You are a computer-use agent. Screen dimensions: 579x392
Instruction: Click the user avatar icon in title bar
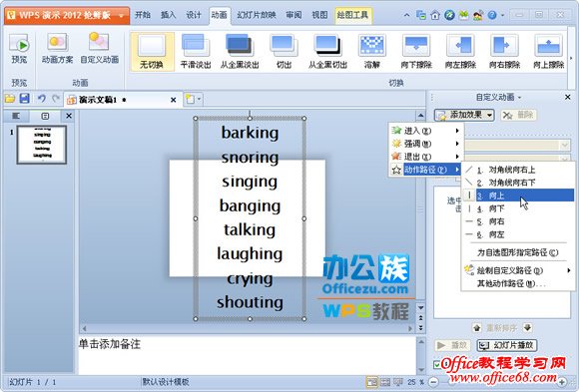point(478,16)
